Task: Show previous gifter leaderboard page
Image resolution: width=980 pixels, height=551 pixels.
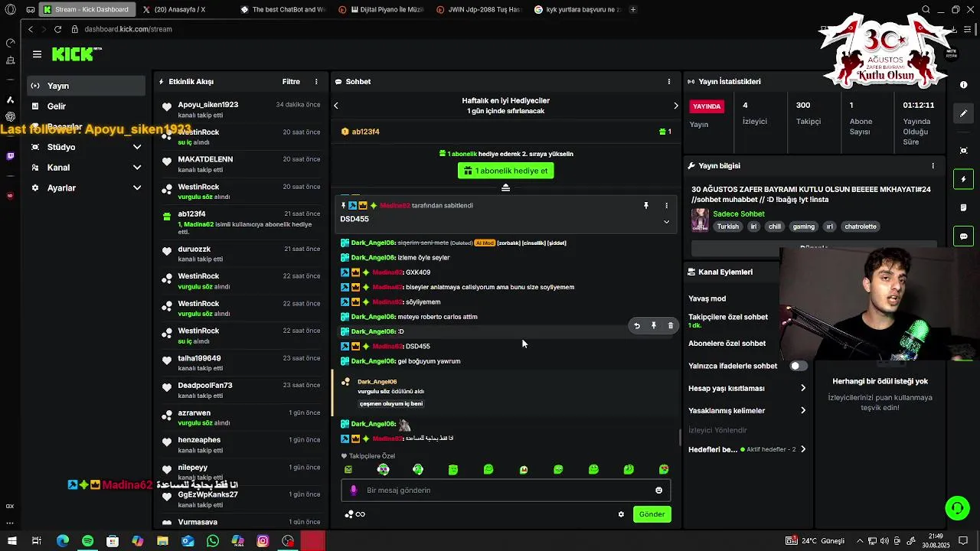Action: tap(336, 106)
